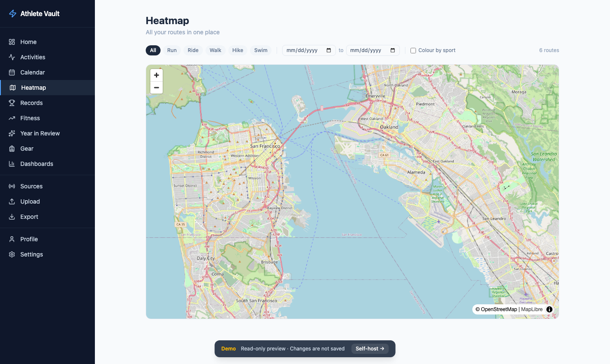The width and height of the screenshot is (610, 364).
Task: Filter routes by Walk
Action: (216, 50)
